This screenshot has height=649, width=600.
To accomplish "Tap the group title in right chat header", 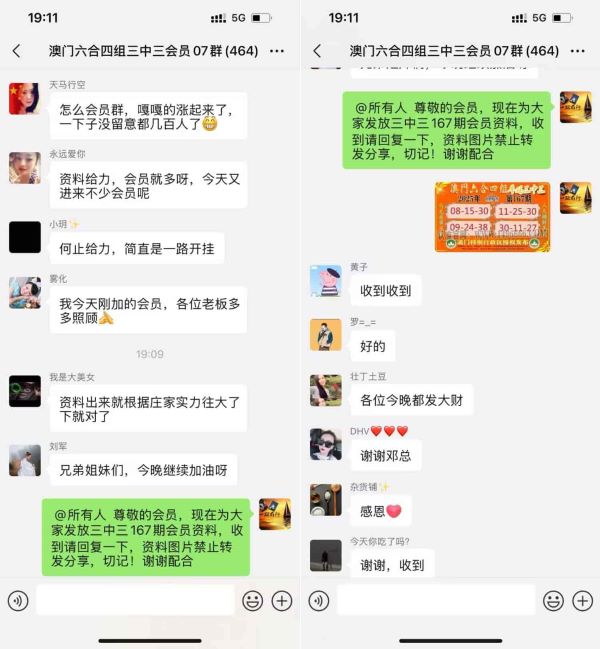I will pyautogui.click(x=454, y=51).
